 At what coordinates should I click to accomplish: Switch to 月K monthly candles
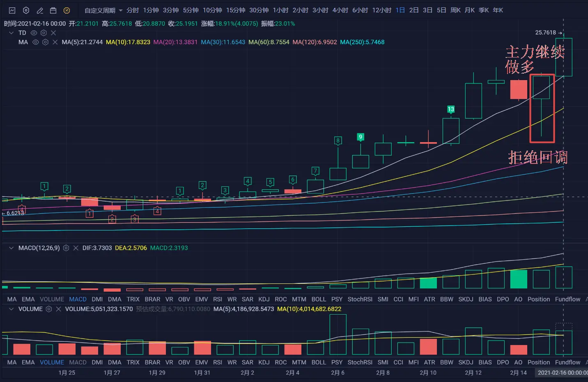pos(470,10)
